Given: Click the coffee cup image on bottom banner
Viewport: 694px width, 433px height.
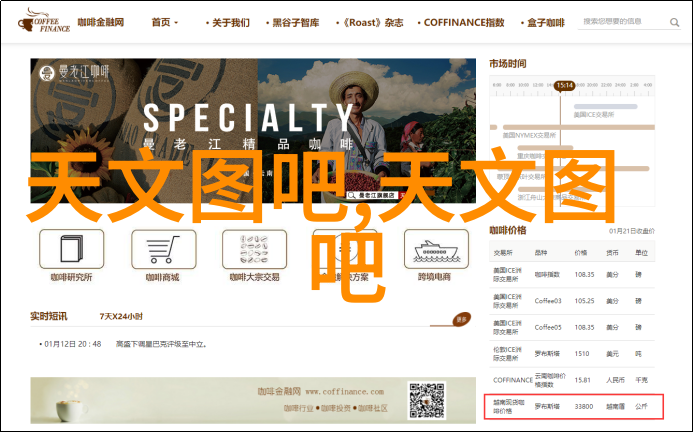Looking at the screenshot, I should click(72, 410).
